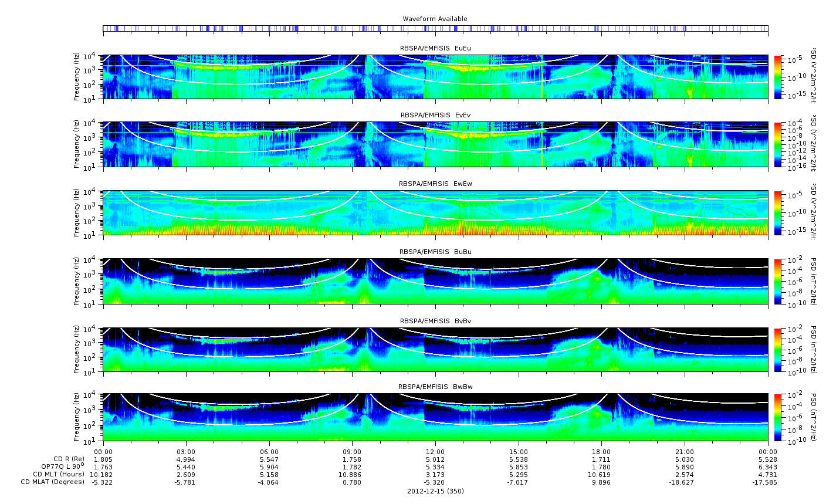Click the L-shell value 5.904
This screenshot has height=504, width=826.
pos(269,466)
